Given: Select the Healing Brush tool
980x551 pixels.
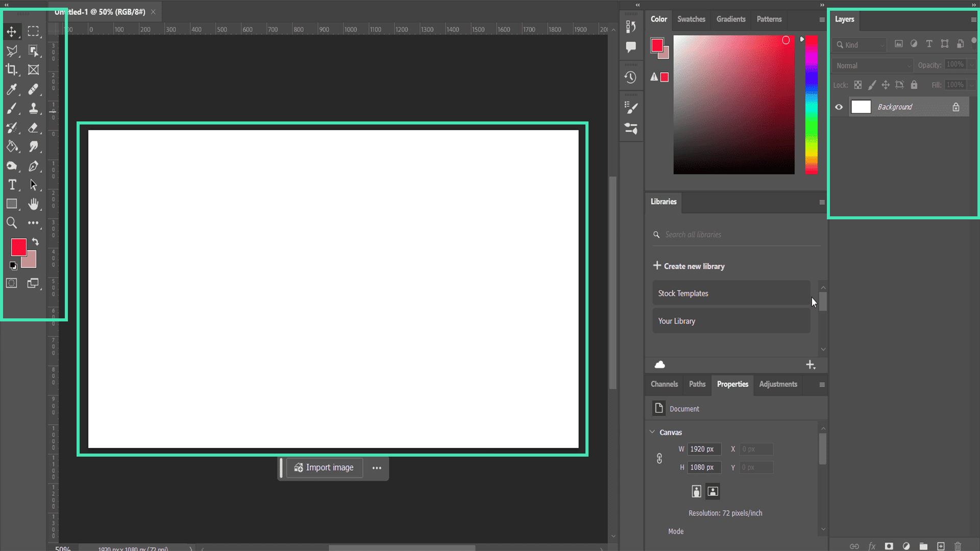Looking at the screenshot, I should coord(33,89).
